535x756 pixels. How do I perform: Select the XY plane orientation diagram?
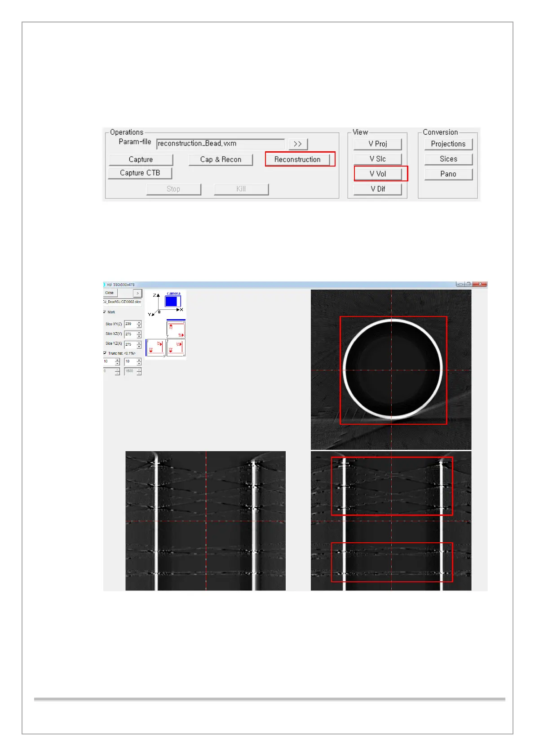point(176,329)
